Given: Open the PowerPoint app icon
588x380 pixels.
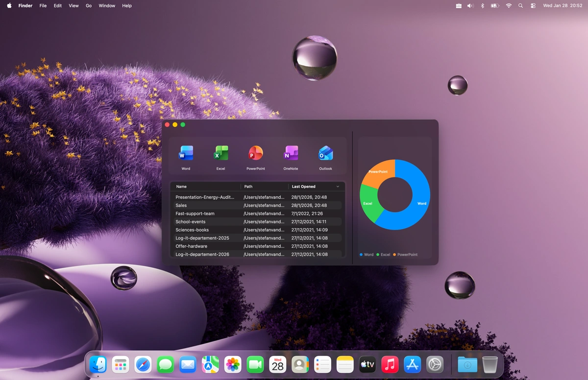Looking at the screenshot, I should point(255,153).
